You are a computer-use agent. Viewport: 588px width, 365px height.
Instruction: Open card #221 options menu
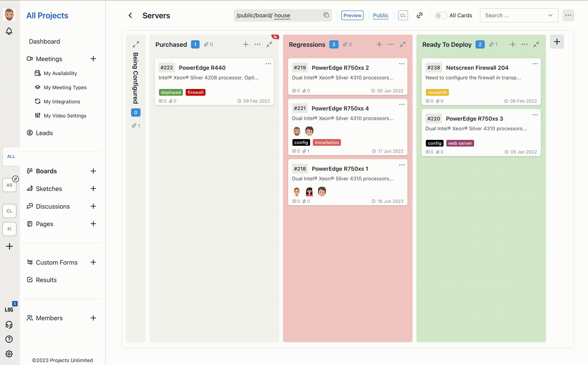(x=401, y=105)
